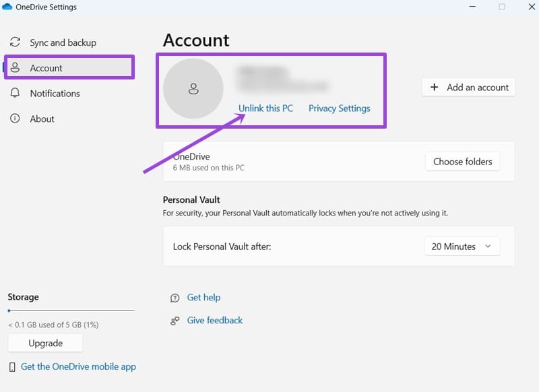Click the plus icon on Add an account
Viewport: 539px width, 392px height.
pos(433,87)
